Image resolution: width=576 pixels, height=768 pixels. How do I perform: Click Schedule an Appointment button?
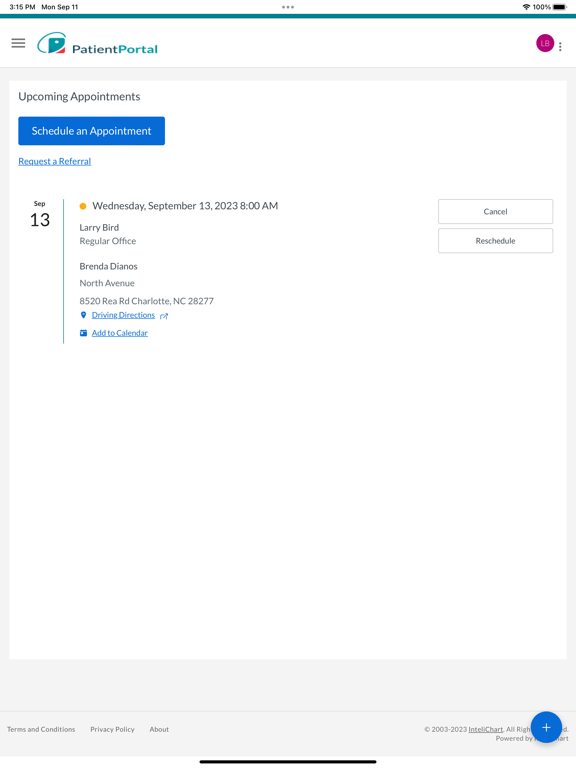(92, 131)
